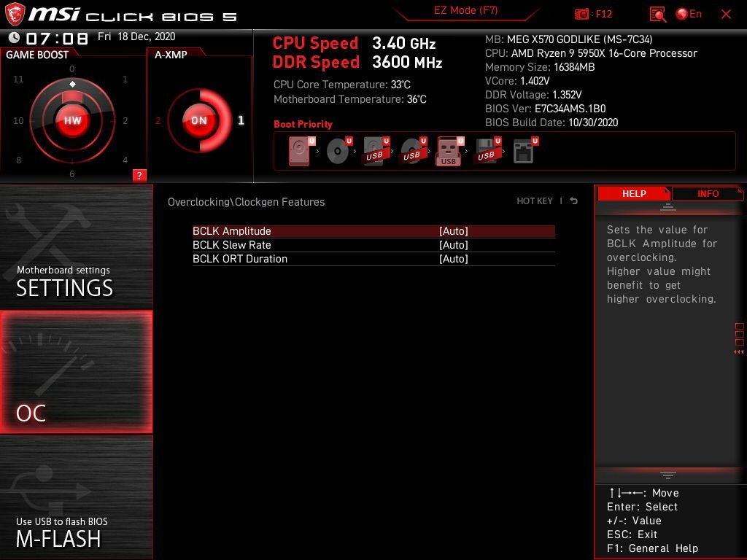Viewport: 747px width, 560px height.
Task: Click the BIOS Ver E7C34AMS.1B0 text
Action: click(x=546, y=109)
